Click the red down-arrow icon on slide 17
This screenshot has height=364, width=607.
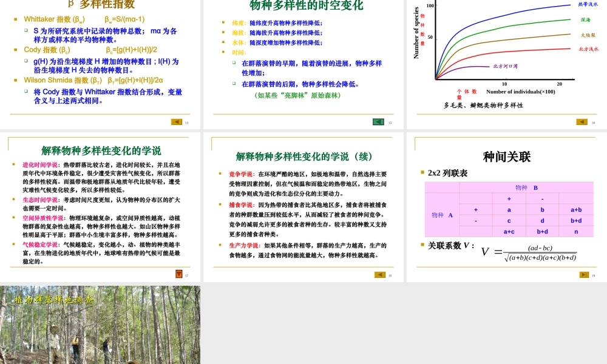pyautogui.click(x=178, y=274)
